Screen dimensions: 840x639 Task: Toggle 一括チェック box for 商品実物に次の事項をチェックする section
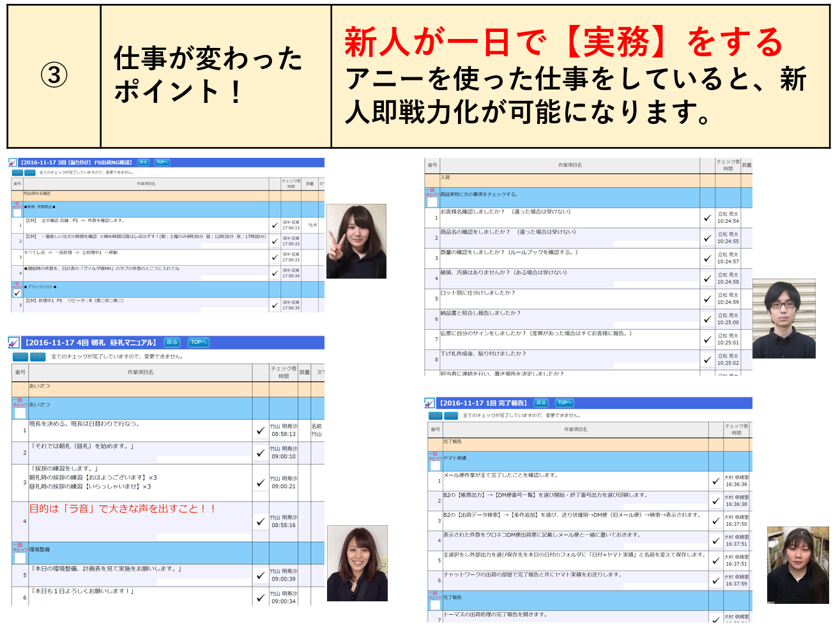click(x=432, y=202)
